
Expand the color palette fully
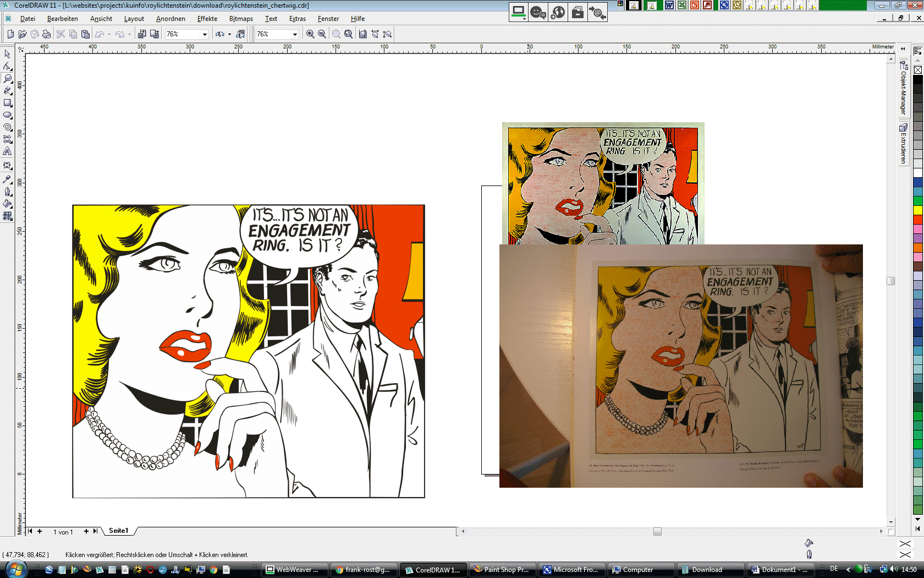point(917,528)
